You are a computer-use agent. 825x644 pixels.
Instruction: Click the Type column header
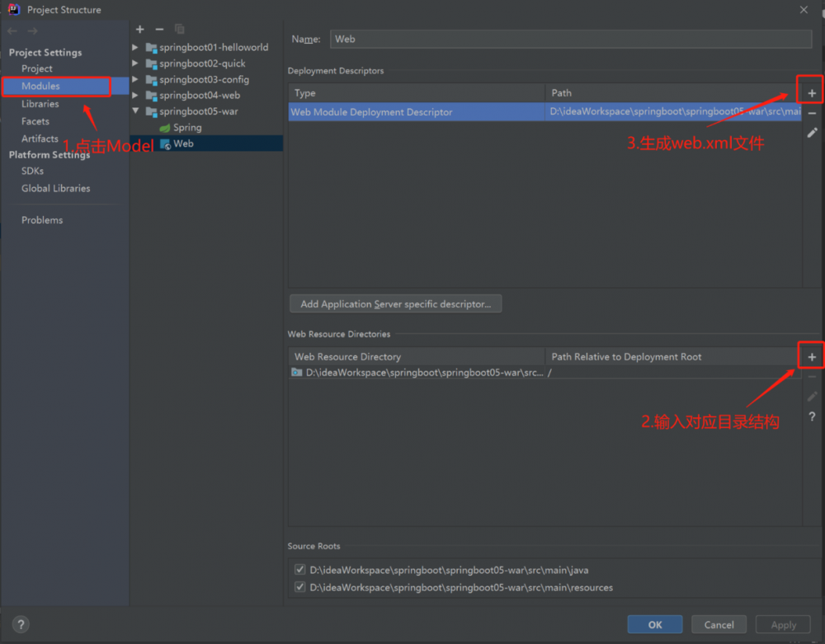click(x=417, y=93)
